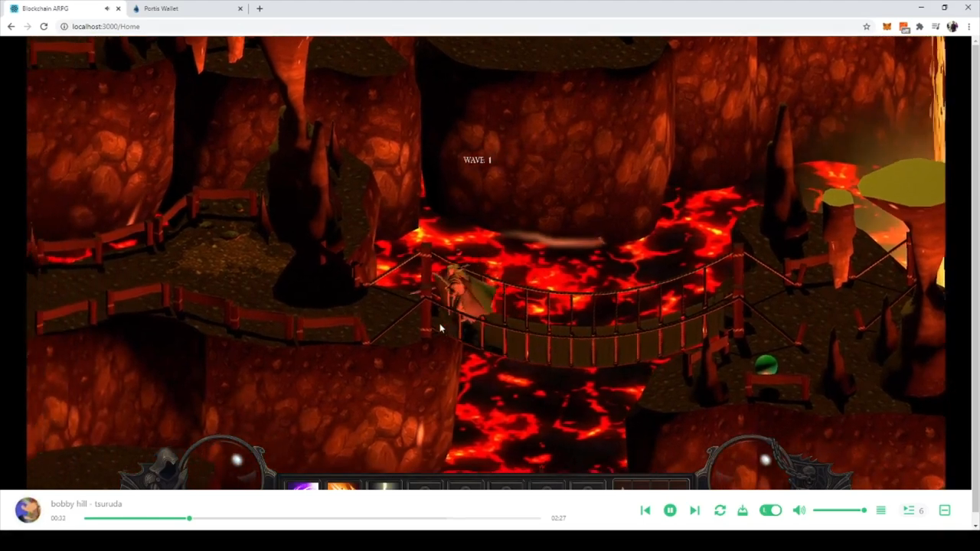Open the media controls icon

[936, 26]
